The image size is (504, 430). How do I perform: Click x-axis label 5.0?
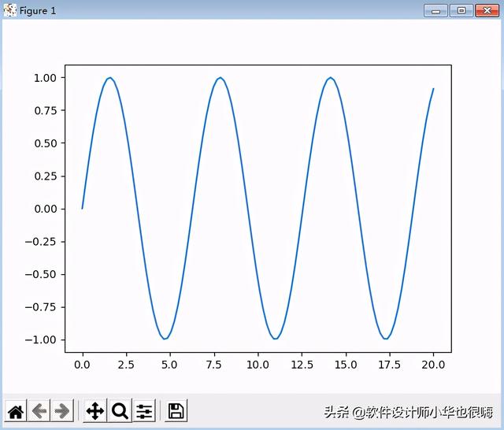[170, 365]
